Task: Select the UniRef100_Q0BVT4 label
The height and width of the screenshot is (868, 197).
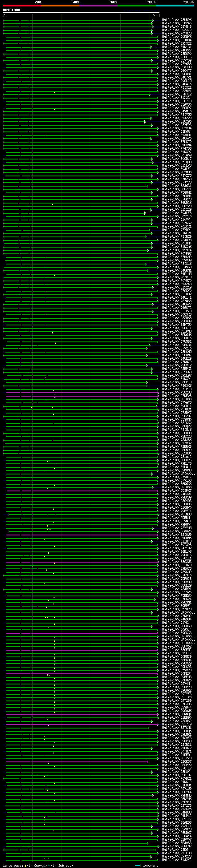Action: (177, 511)
